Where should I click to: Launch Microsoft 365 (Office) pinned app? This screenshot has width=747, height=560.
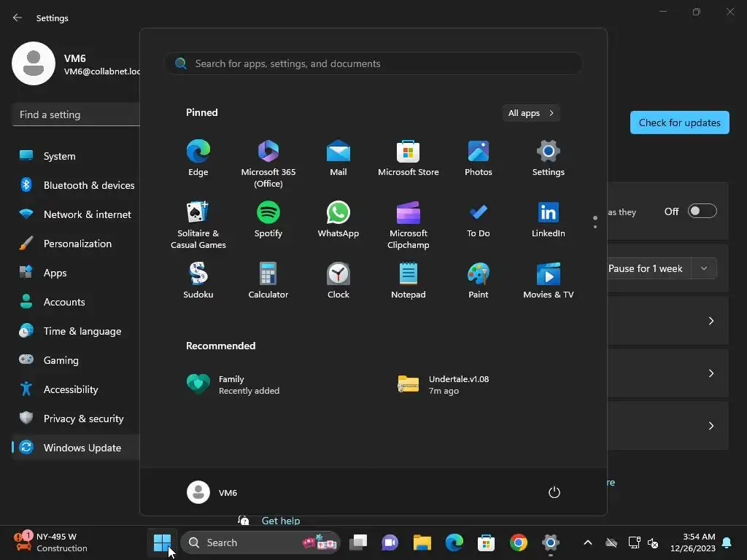tap(268, 164)
